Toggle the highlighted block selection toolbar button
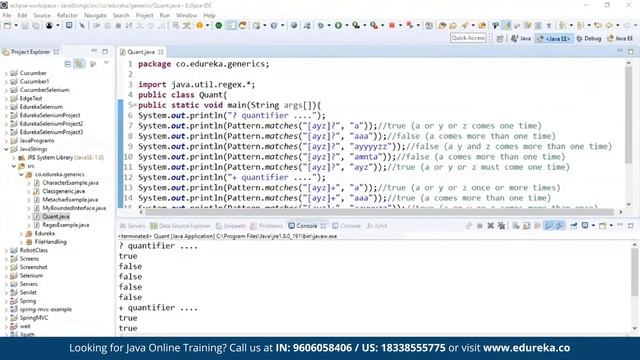The height and width of the screenshot is (360, 640). click(x=231, y=25)
